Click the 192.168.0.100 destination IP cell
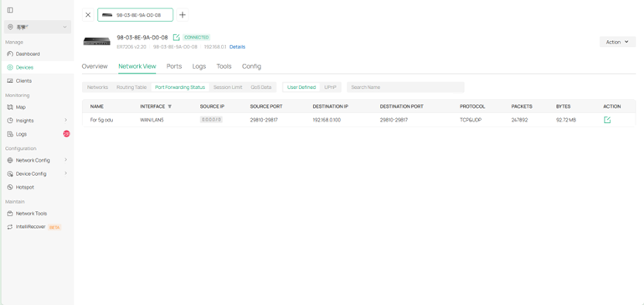Viewport: 644px width, 305px height. (x=327, y=120)
